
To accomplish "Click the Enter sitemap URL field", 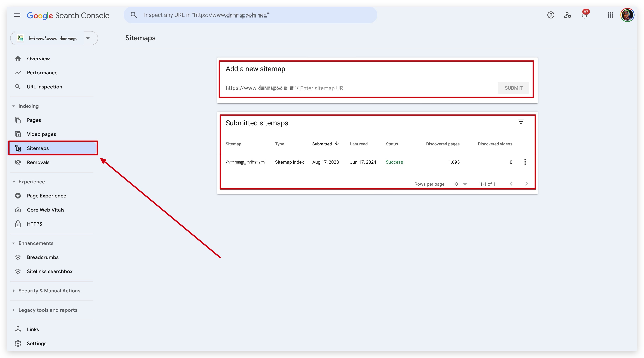I will click(396, 88).
